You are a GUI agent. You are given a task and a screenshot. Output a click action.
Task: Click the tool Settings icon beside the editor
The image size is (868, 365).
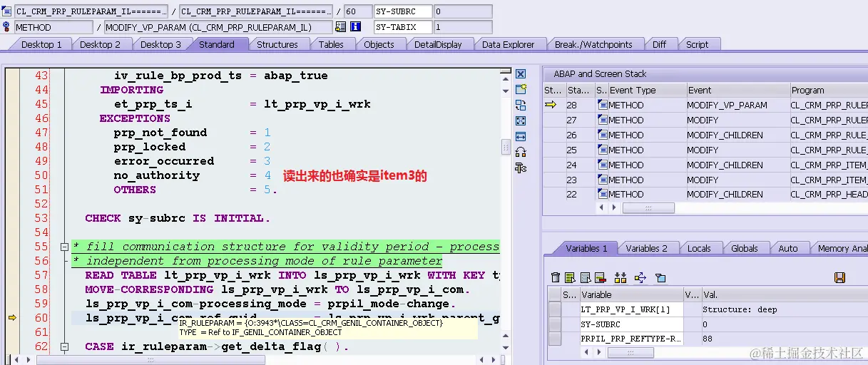pyautogui.click(x=521, y=168)
